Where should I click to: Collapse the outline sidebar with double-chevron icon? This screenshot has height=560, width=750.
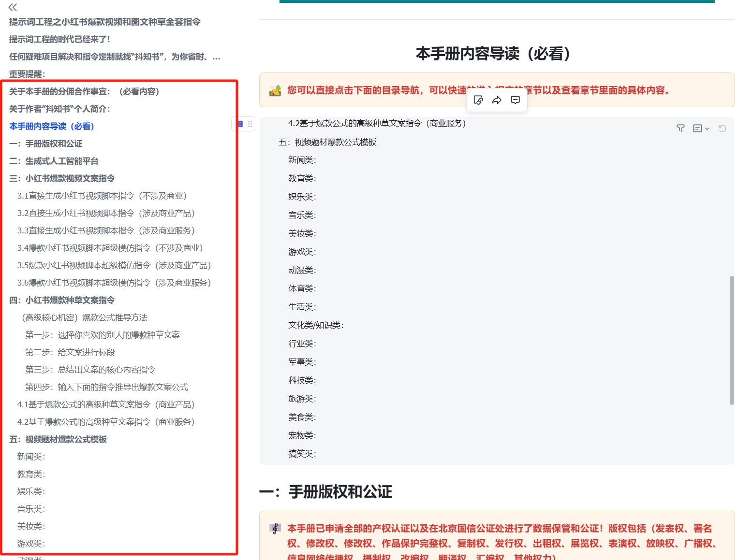tap(13, 7)
